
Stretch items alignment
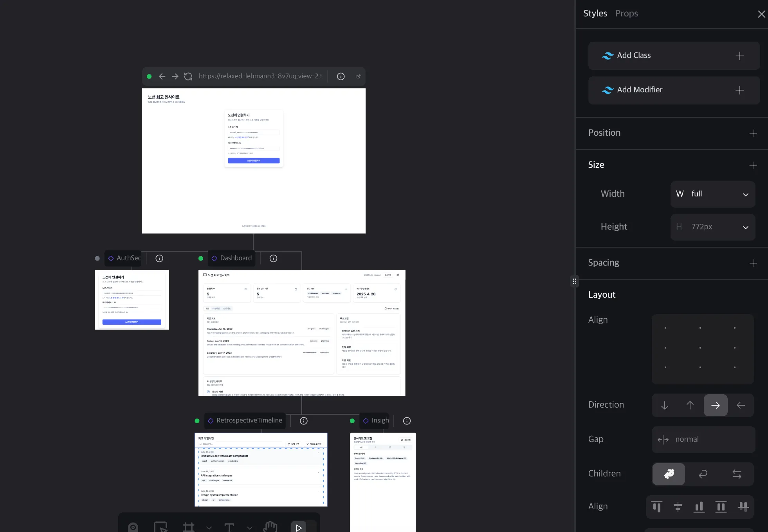coord(721,507)
